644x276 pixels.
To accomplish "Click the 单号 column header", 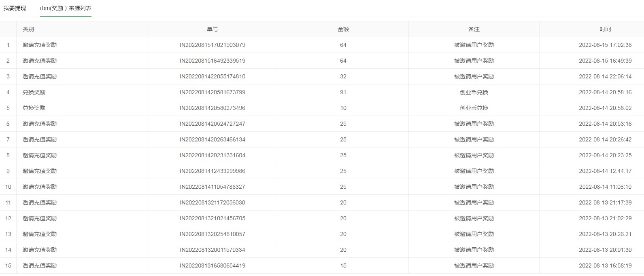I will click(x=213, y=29).
